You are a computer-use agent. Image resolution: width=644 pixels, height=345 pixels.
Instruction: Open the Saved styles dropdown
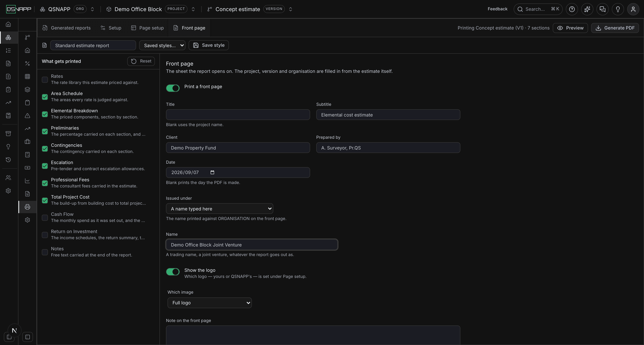[162, 45]
